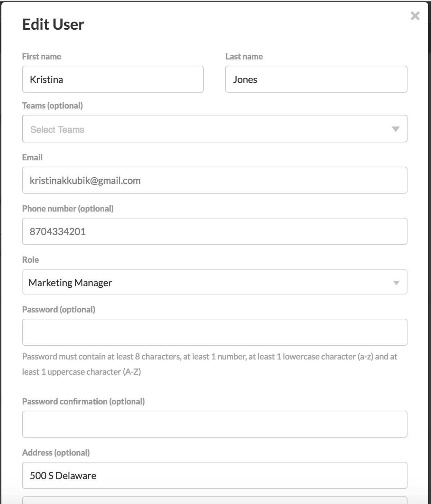Viewport: 431px width, 504px height.
Task: Click the "First name" label
Action: tap(42, 57)
